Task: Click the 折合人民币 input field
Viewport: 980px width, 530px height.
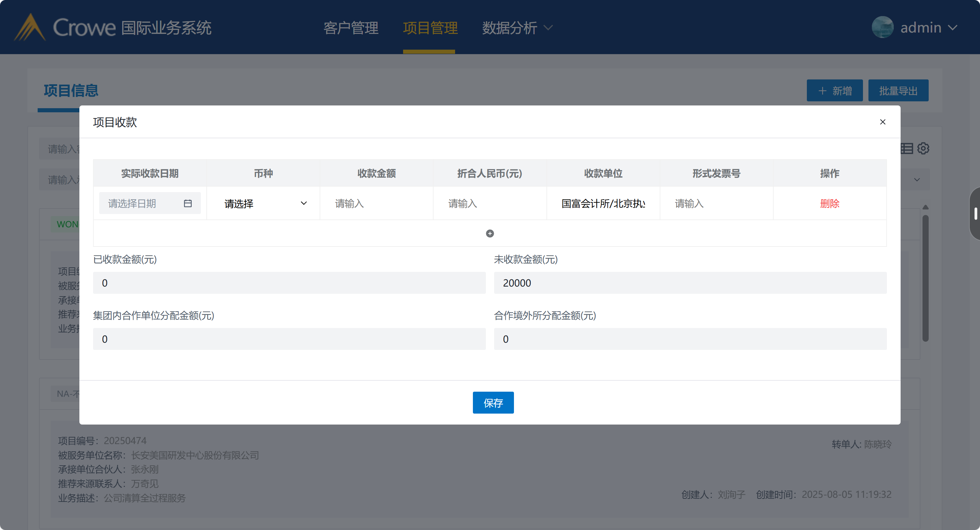Action: (x=489, y=203)
